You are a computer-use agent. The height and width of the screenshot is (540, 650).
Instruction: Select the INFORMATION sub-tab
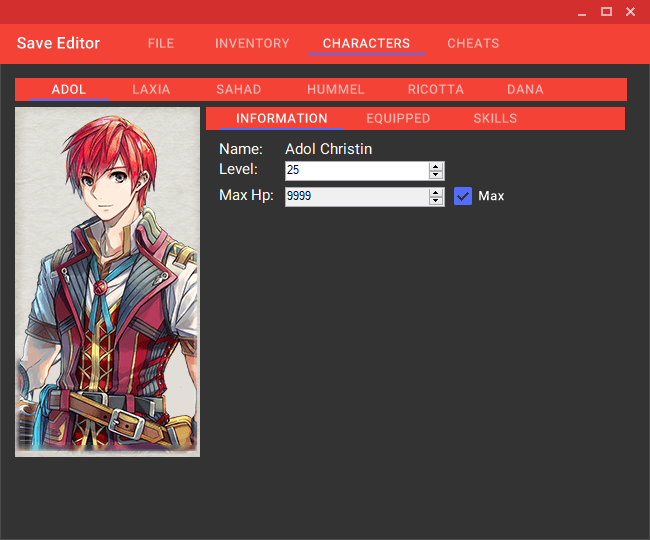click(281, 119)
